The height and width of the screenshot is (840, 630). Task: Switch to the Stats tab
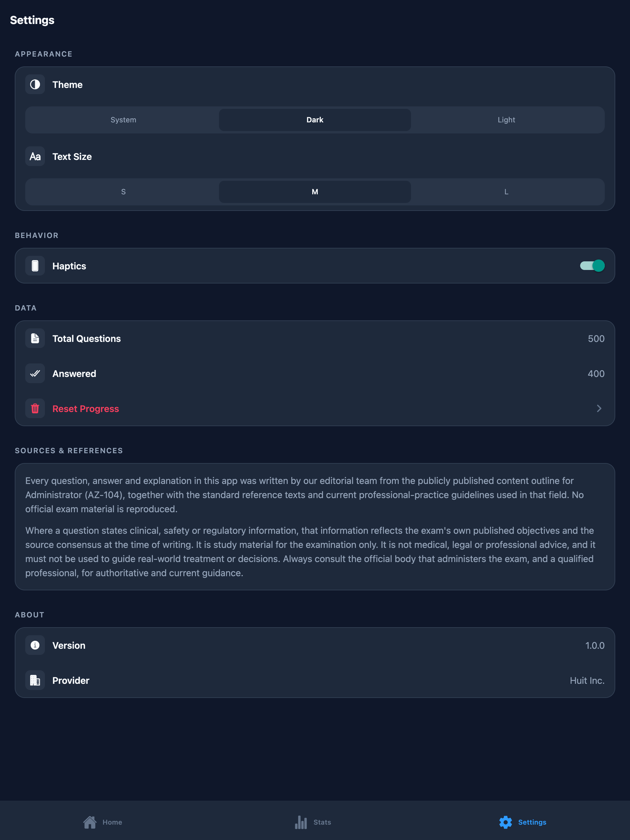[x=313, y=822]
